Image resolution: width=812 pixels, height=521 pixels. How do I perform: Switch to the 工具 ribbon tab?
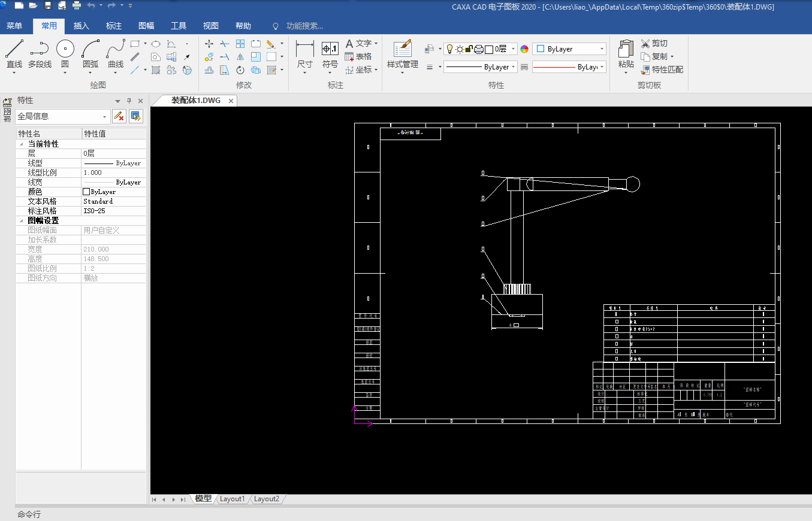tap(179, 26)
